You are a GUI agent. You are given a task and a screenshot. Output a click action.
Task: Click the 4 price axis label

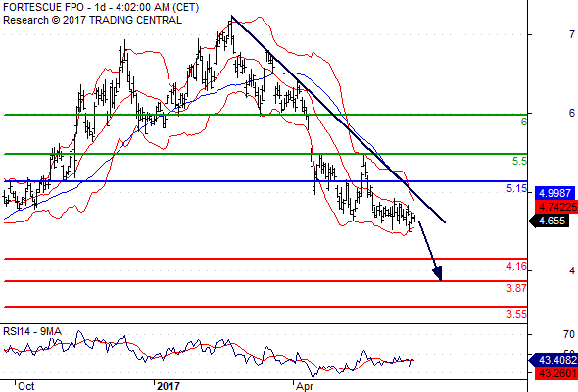click(x=572, y=270)
